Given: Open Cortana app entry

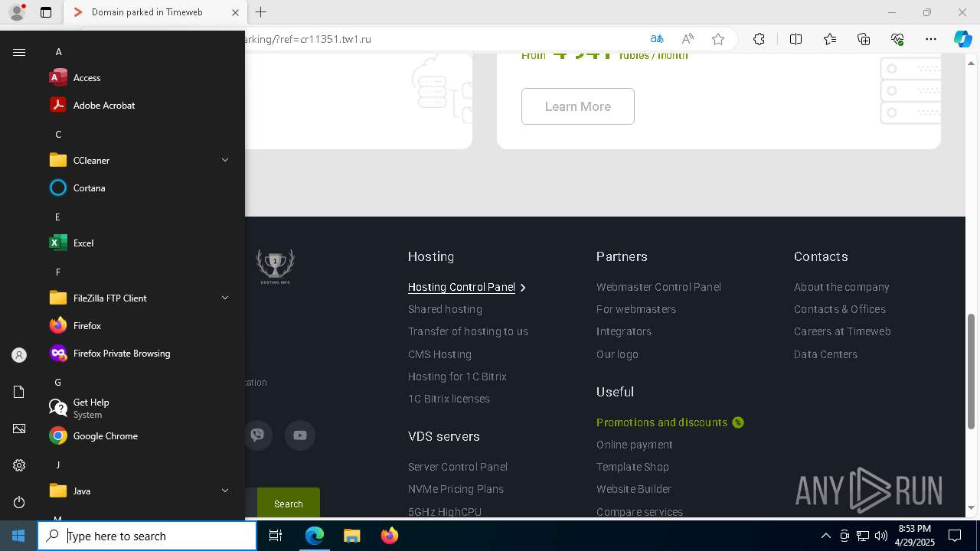Looking at the screenshot, I should (x=138, y=187).
